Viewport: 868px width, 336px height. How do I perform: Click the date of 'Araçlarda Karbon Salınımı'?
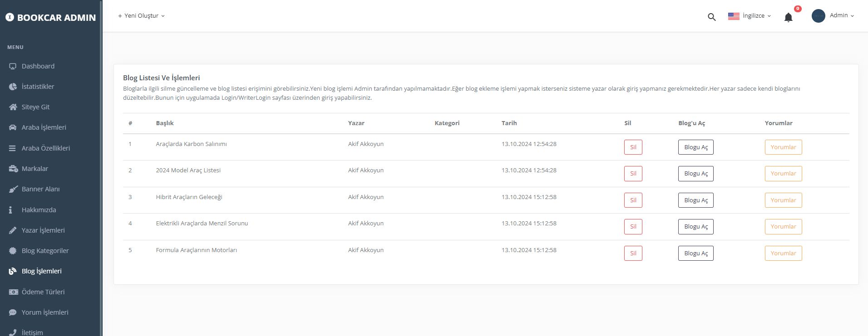coord(529,144)
